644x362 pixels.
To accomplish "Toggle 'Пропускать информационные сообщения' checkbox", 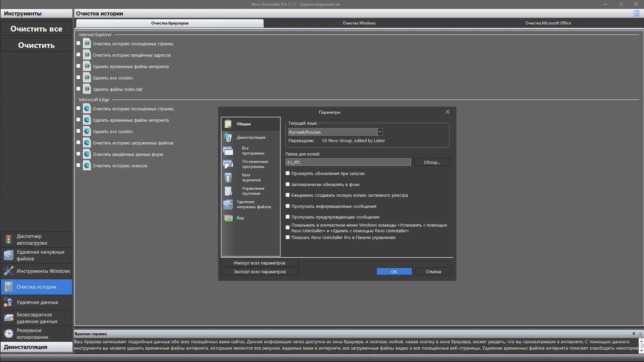I will point(287,206).
